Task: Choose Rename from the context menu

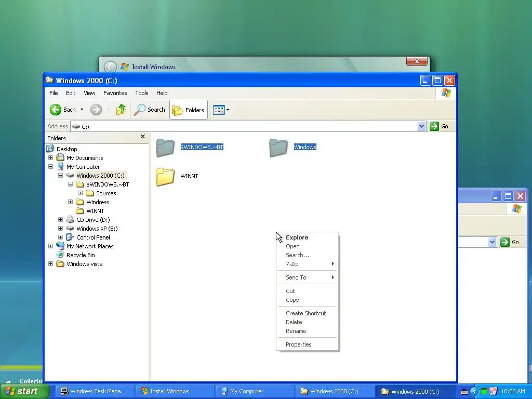Action: coord(308,331)
